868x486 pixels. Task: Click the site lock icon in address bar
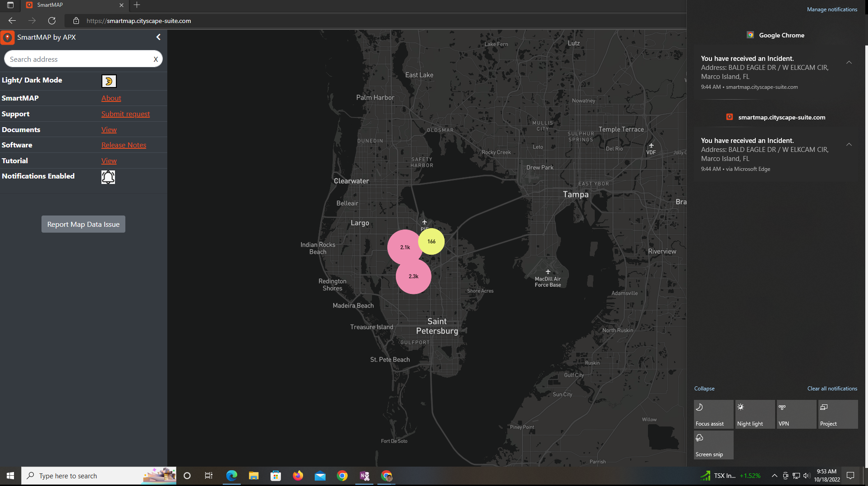tap(76, 21)
